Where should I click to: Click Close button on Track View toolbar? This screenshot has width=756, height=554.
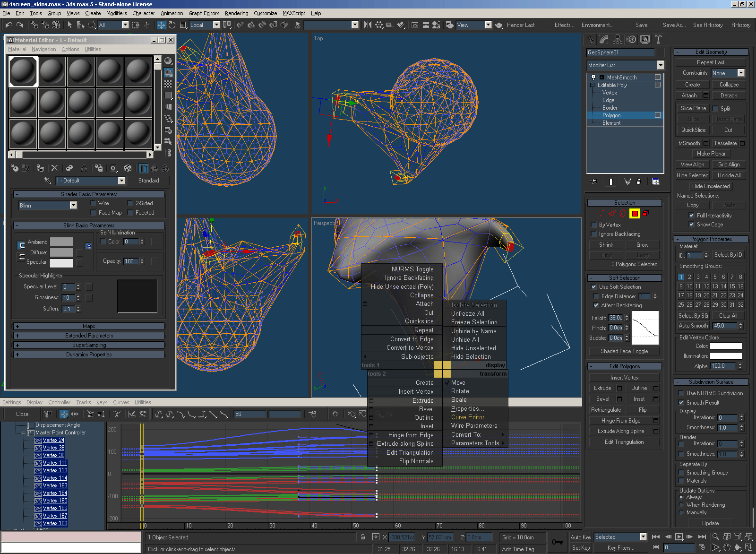coord(22,414)
